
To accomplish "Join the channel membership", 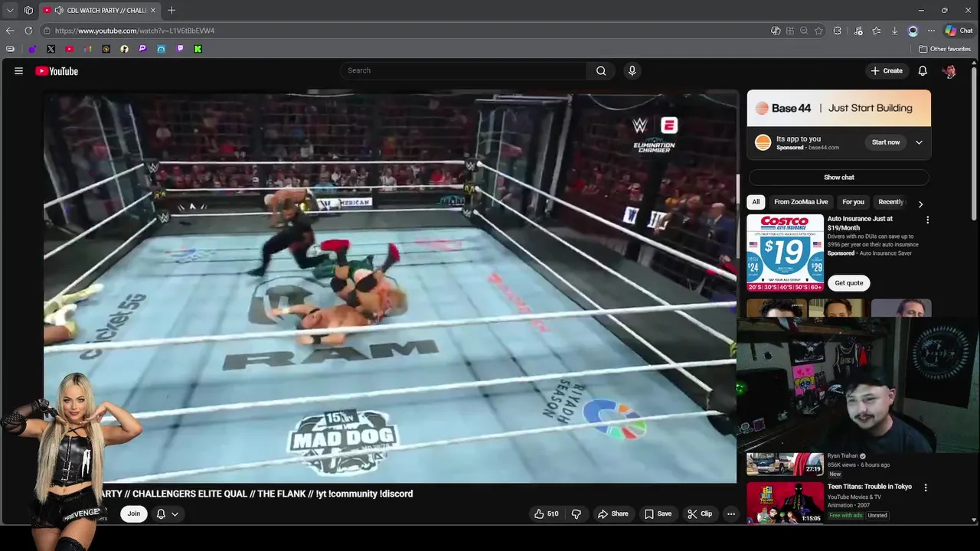I will tap(134, 514).
